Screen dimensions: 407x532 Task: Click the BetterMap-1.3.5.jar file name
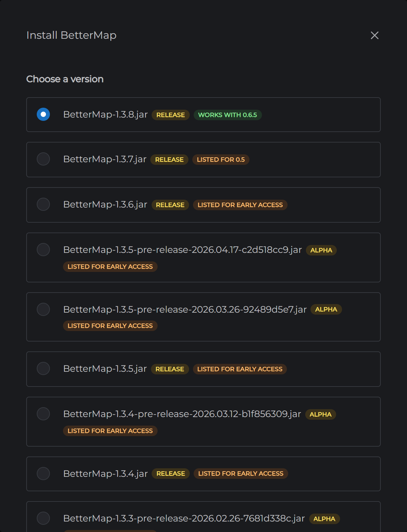coord(105,369)
